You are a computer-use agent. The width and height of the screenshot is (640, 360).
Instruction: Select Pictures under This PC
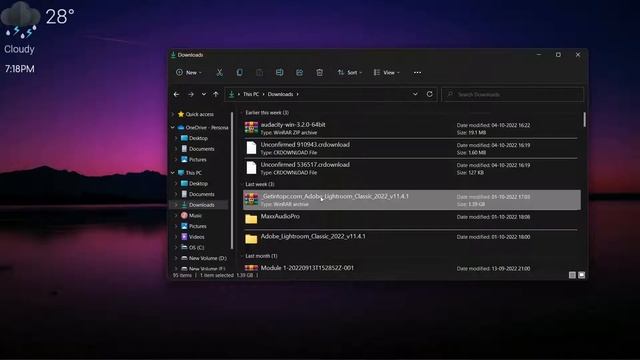(198, 226)
